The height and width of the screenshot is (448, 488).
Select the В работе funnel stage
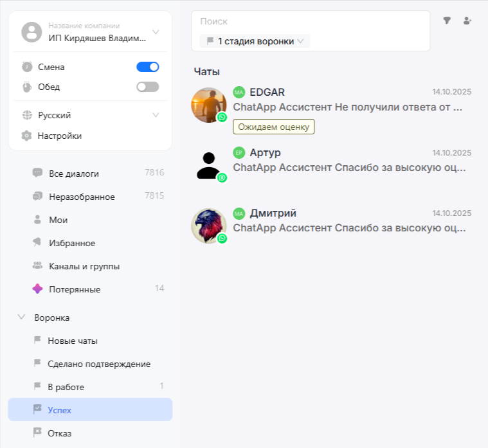click(x=66, y=387)
